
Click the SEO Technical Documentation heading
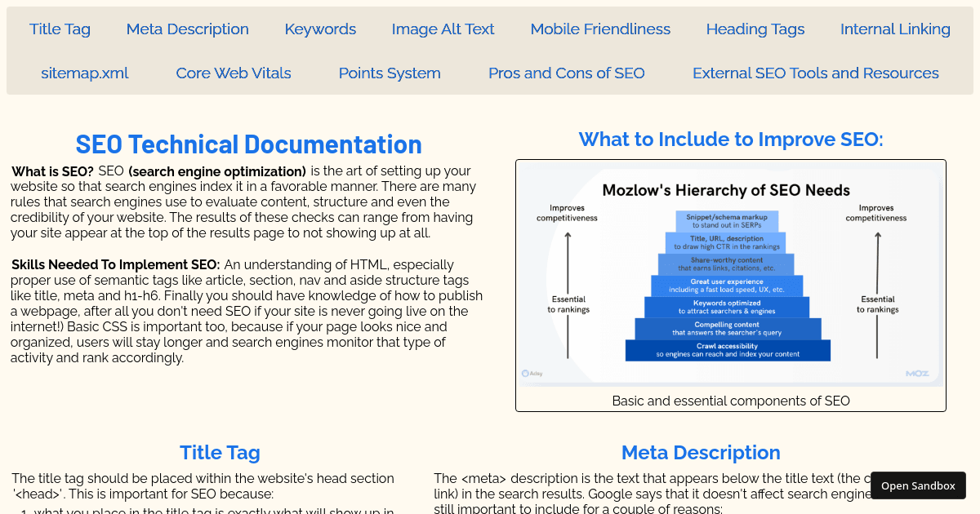248,144
